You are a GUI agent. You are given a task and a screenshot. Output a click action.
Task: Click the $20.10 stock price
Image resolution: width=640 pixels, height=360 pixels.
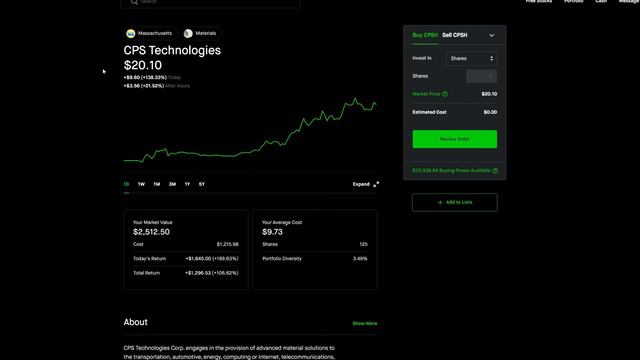click(143, 65)
